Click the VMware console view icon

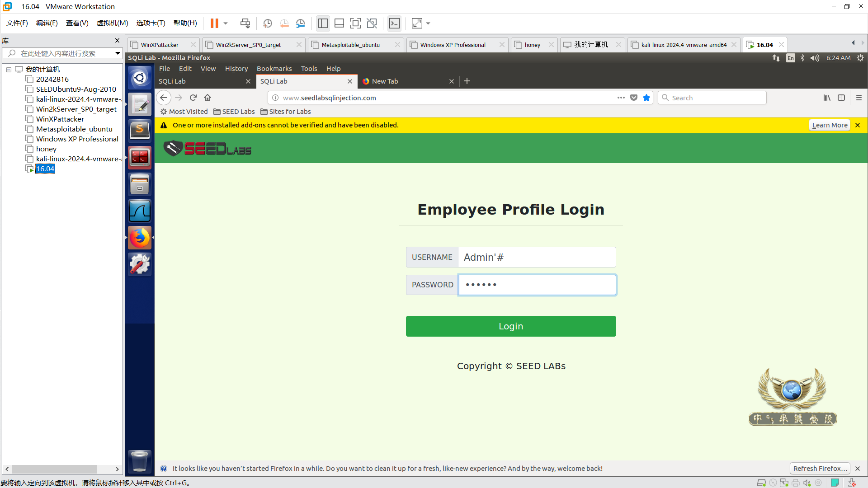tap(394, 23)
